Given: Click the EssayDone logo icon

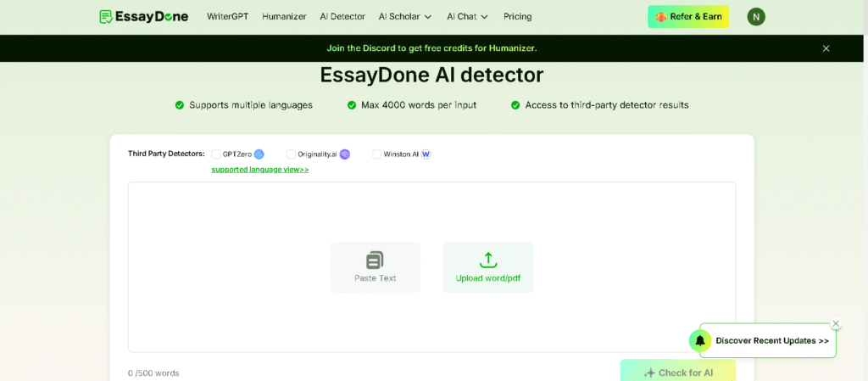Looking at the screenshot, I should pos(106,17).
